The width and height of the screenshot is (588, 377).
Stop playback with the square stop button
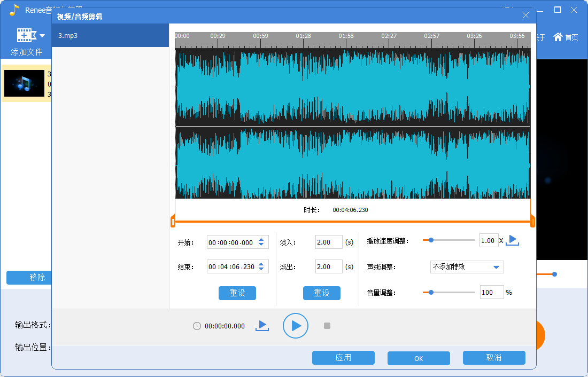pyautogui.click(x=327, y=326)
